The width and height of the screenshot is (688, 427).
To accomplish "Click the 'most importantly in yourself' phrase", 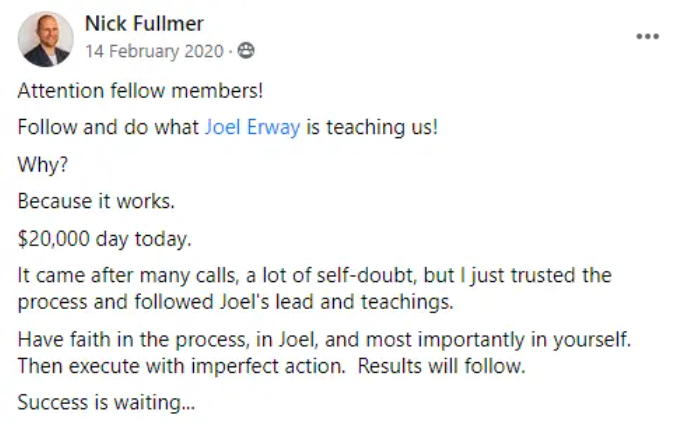I will click(x=498, y=340).
